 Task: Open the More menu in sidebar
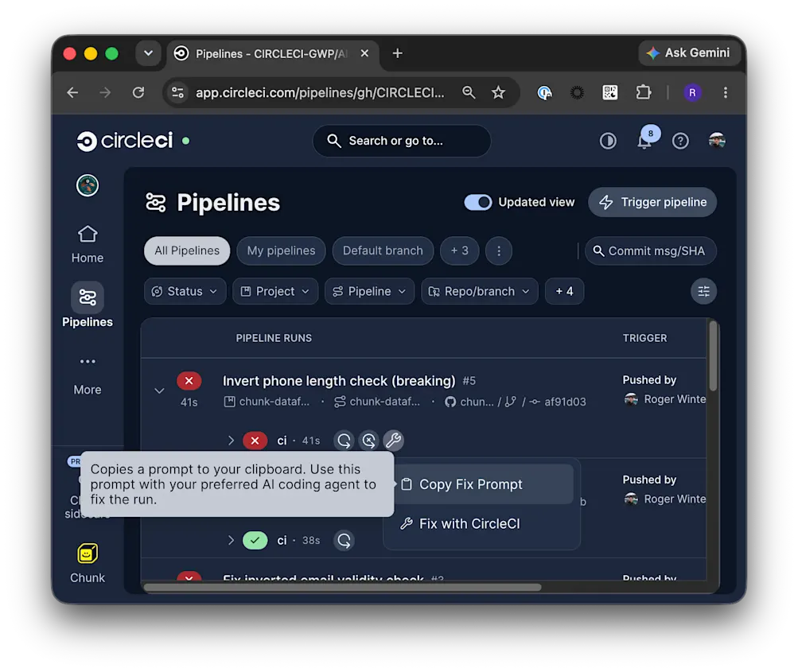[88, 375]
